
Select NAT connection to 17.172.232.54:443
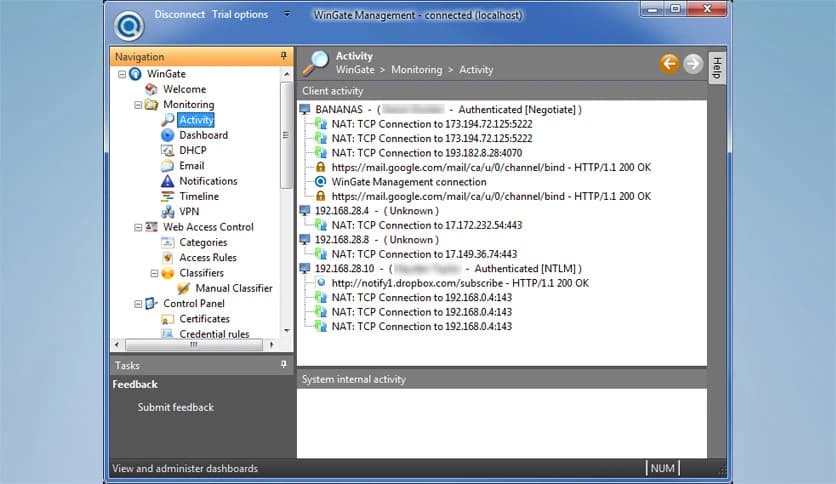click(427, 225)
